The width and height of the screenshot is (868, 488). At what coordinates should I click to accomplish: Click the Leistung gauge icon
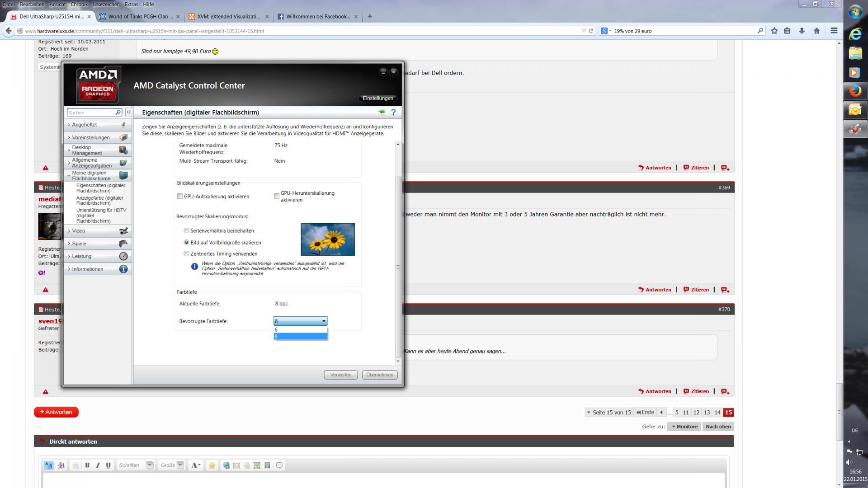tap(123, 256)
